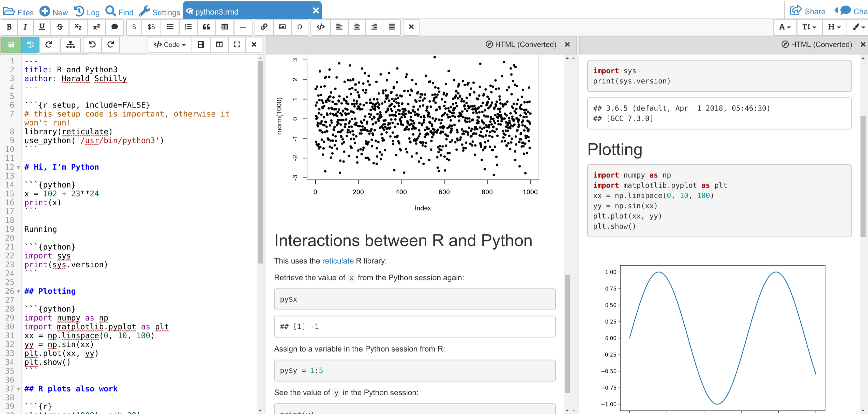Toggle underline formatting button

point(42,27)
